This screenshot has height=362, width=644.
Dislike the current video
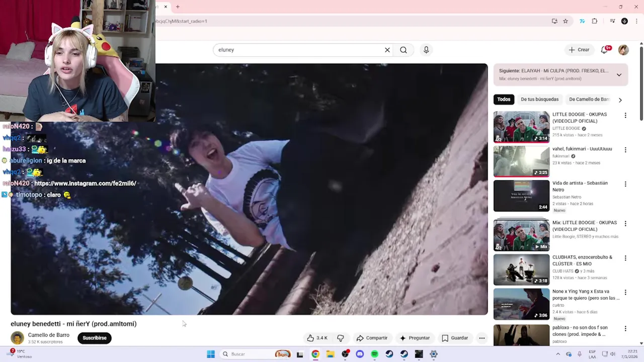coord(341,338)
